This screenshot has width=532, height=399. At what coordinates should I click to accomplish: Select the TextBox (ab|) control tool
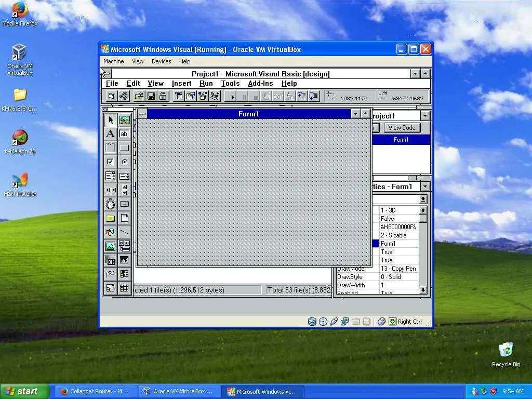pyautogui.click(x=124, y=134)
